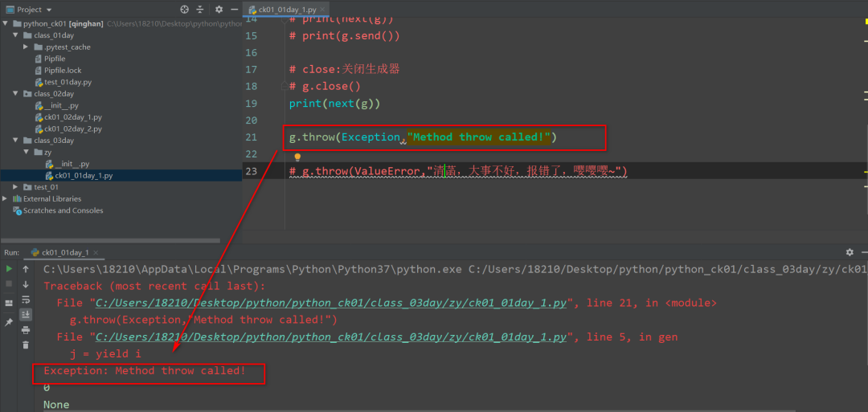Image resolution: width=868 pixels, height=412 pixels.
Task: Click the collapse all icon in Project panel
Action: pos(200,10)
